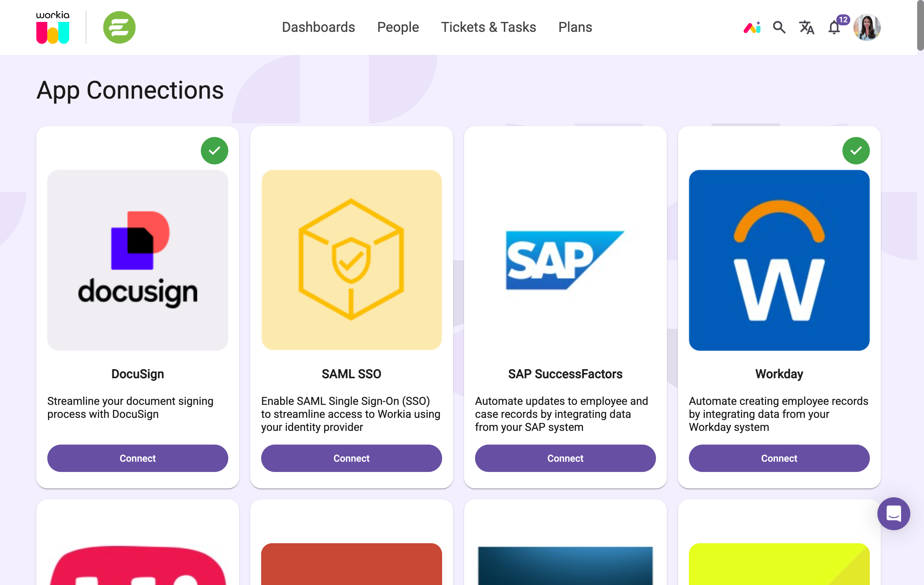Connect the Workday app
Viewport: 924px width, 585px height.
[x=779, y=458]
